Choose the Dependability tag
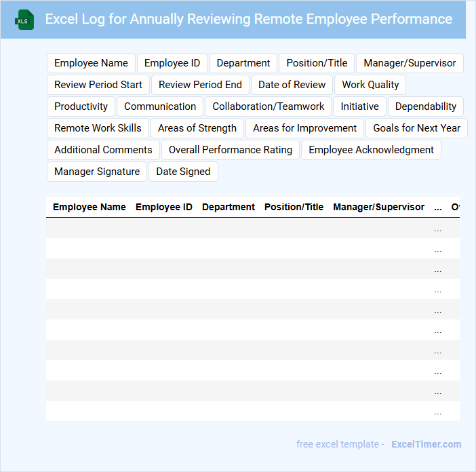Screen dimensions: 476x472 click(426, 106)
